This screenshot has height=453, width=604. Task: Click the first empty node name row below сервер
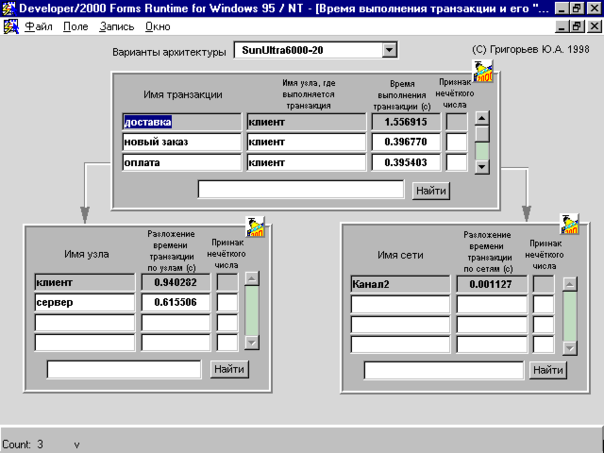point(85,322)
